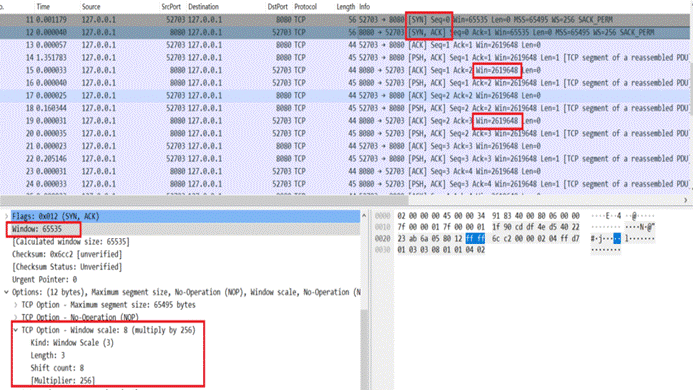The width and height of the screenshot is (693, 390).
Task: Click hex offset 0030 row
Action: click(x=383, y=250)
